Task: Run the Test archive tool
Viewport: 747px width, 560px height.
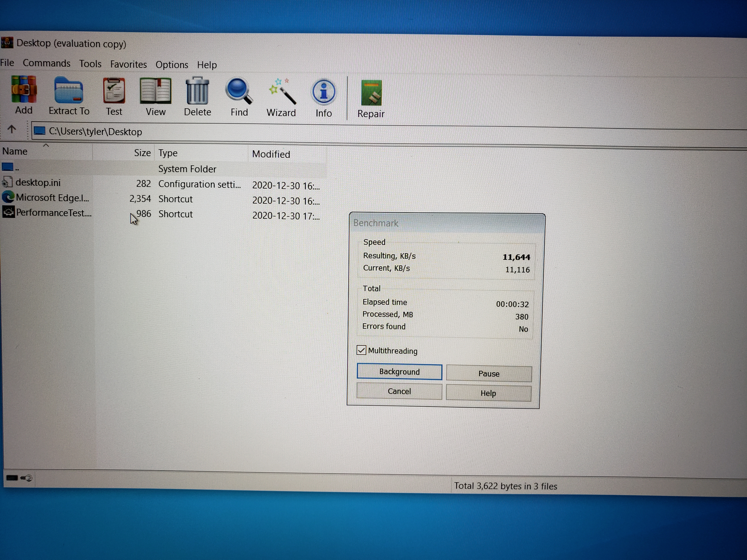Action: point(114,91)
